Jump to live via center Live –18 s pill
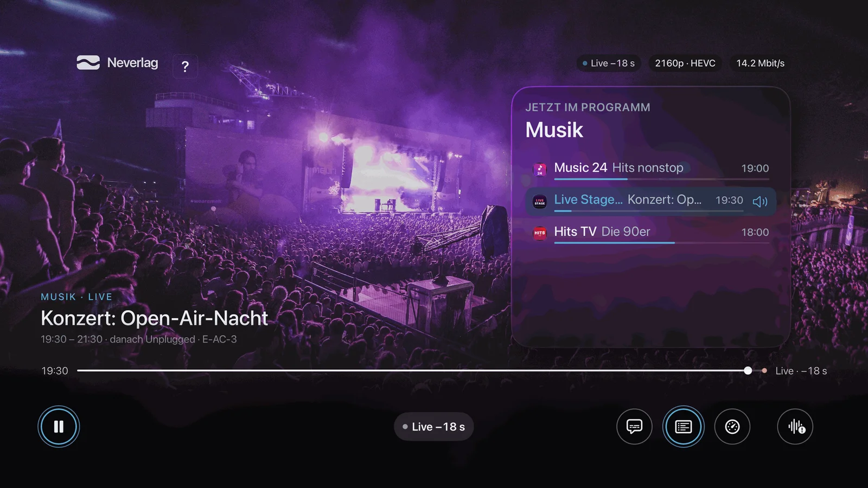The width and height of the screenshot is (868, 488). coord(433,427)
